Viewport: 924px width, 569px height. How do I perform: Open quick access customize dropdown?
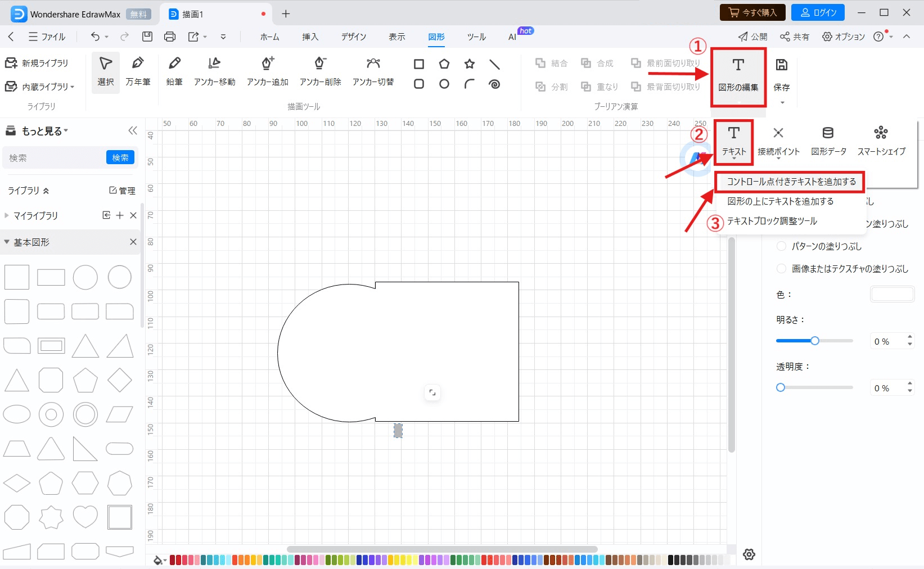click(x=223, y=37)
